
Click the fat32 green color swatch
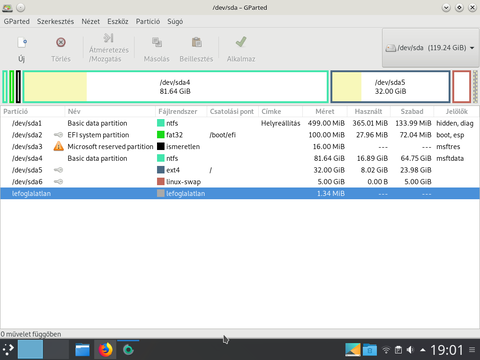tap(161, 135)
